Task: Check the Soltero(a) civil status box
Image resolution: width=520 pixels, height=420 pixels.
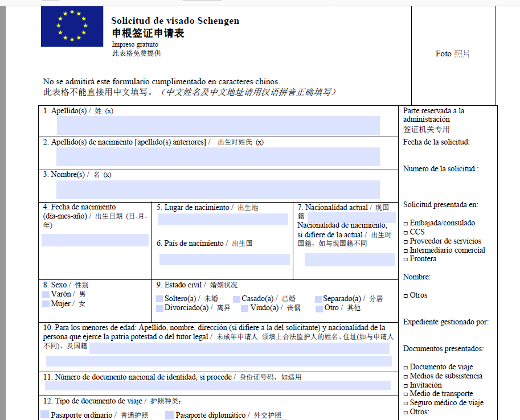Action: pyautogui.click(x=159, y=299)
